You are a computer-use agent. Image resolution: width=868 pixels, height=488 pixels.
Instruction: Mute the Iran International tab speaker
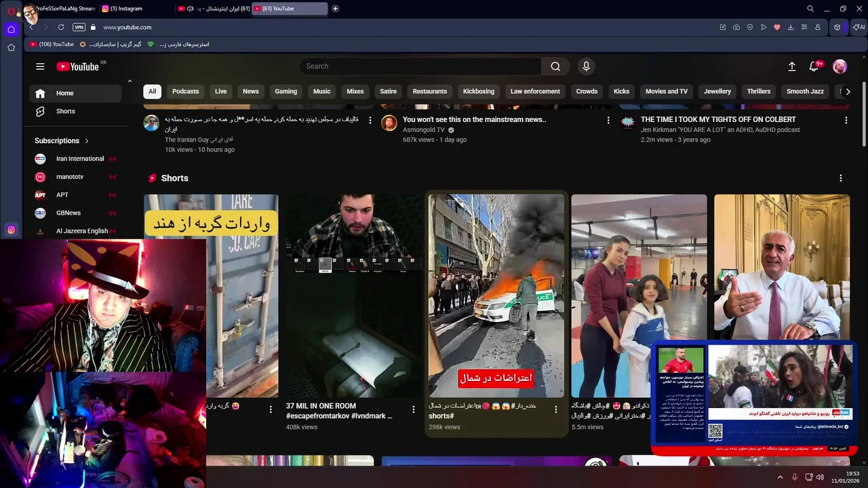tap(190, 9)
